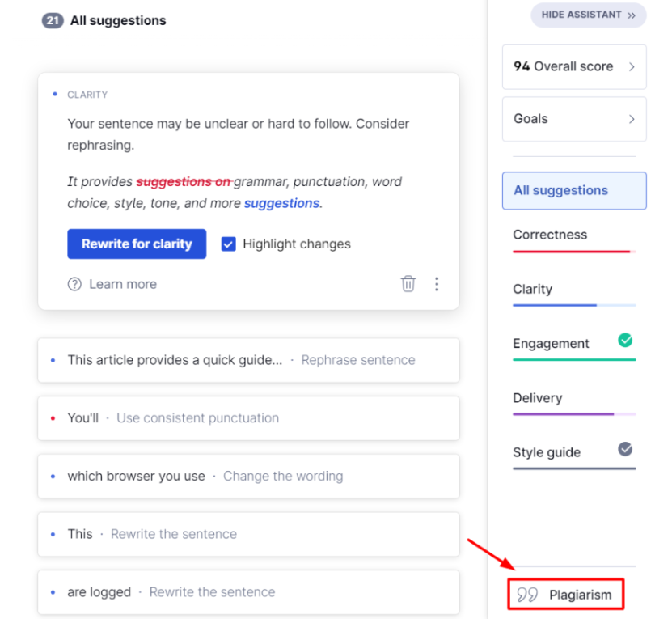Screen dimensions: 672x623
Task: Click the green Engagement progress bar
Action: [x=574, y=360]
